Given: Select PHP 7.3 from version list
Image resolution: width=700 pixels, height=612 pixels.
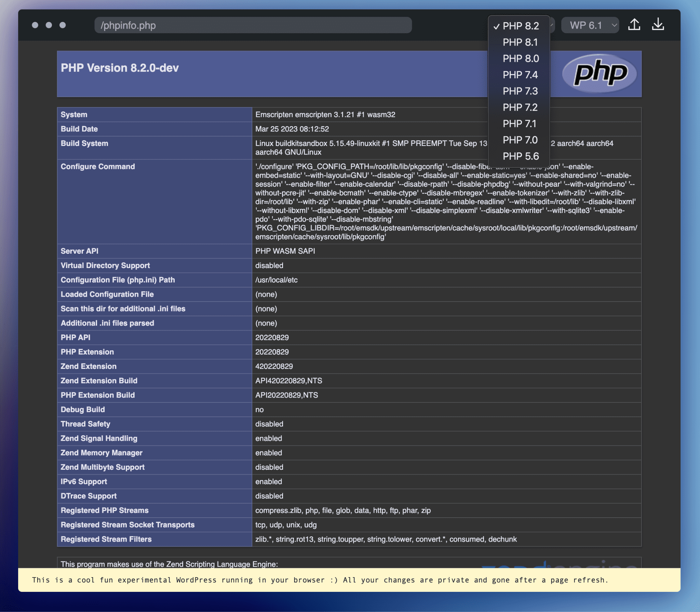Looking at the screenshot, I should tap(520, 91).
